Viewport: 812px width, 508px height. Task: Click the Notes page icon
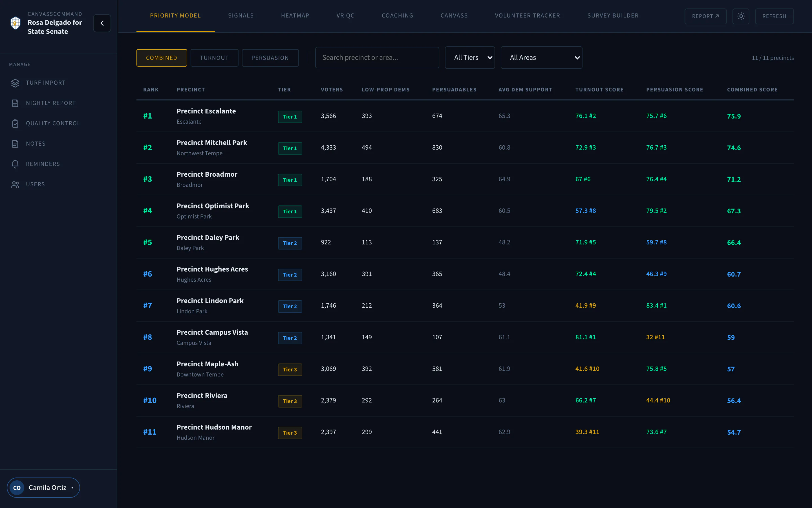pyautogui.click(x=15, y=144)
